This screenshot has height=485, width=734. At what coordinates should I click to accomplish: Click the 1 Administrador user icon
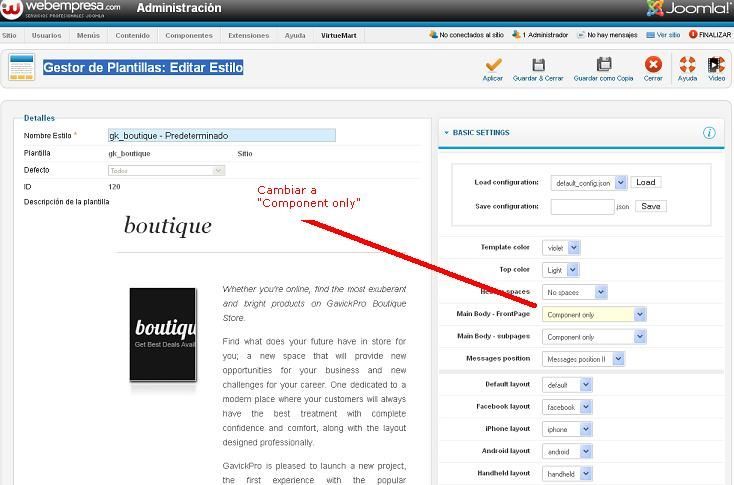pos(516,35)
